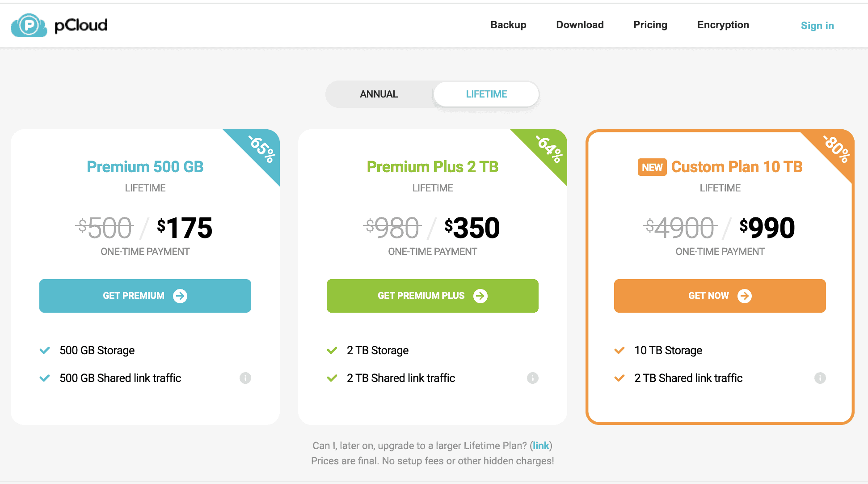This screenshot has height=484, width=868.
Task: Click the lifetime upgrade question link
Action: [541, 446]
